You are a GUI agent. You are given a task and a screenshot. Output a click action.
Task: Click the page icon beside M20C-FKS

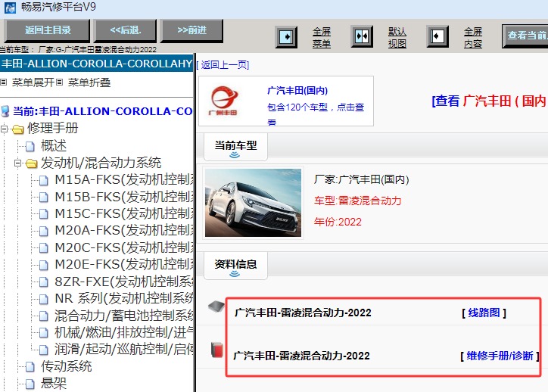coord(44,248)
